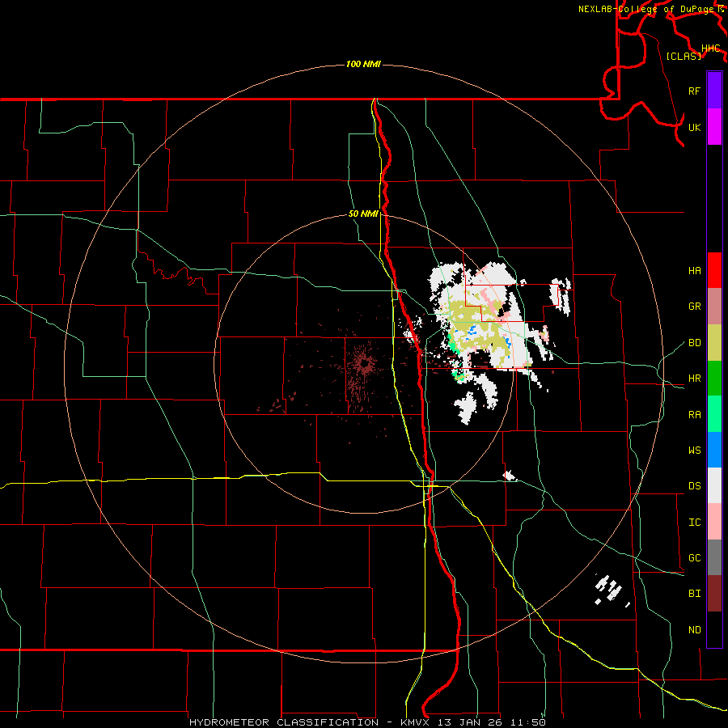Click the 11:50 timestamp
The image size is (728, 728).
click(x=527, y=722)
